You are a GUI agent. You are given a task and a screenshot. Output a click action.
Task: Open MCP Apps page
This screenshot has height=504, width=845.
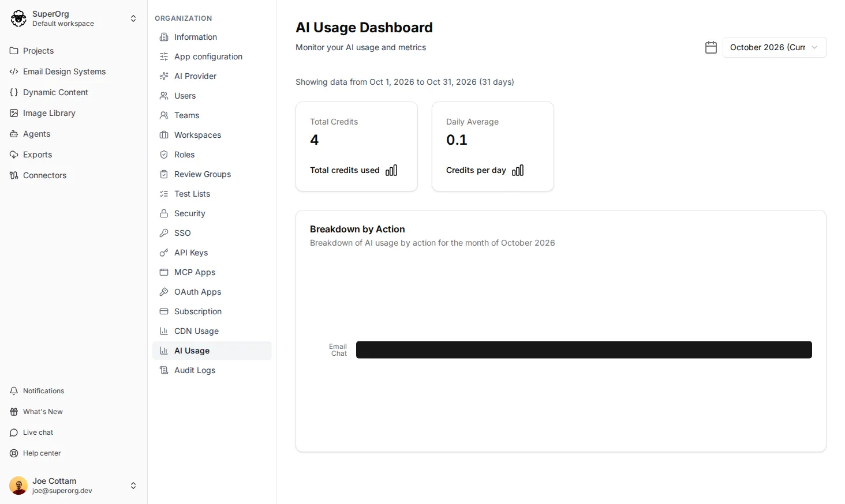212,272
